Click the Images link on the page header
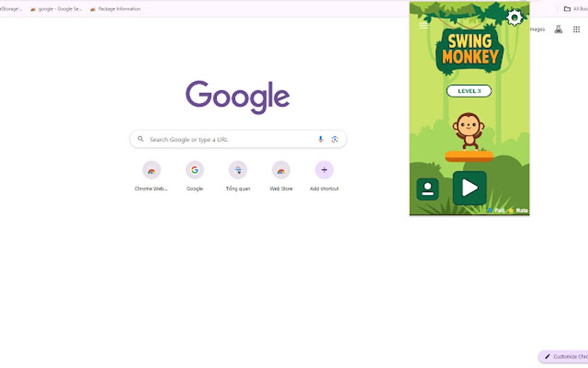 (x=537, y=29)
